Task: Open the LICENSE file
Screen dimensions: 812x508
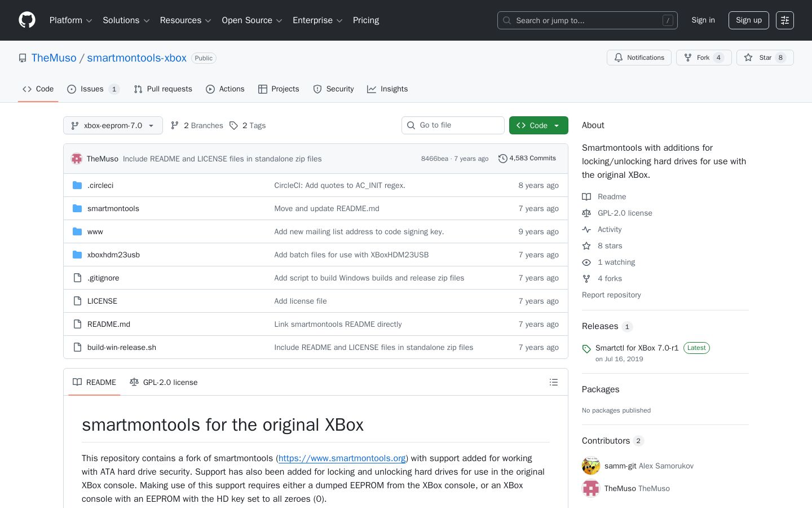Action: click(102, 301)
